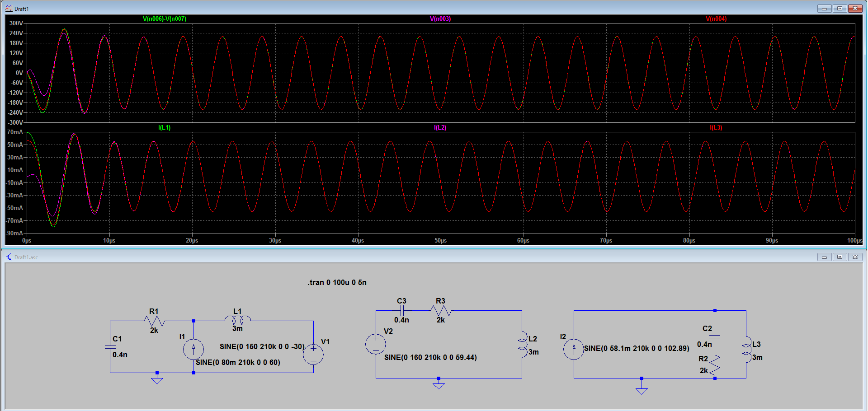868x411 pixels.
Task: Click the ground symbol below the V2 circuit
Action: click(x=439, y=385)
